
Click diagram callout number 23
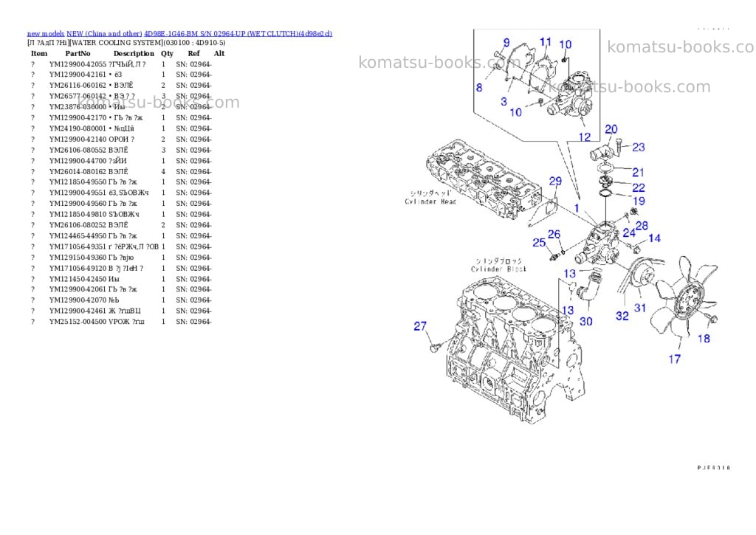pyautogui.click(x=639, y=147)
